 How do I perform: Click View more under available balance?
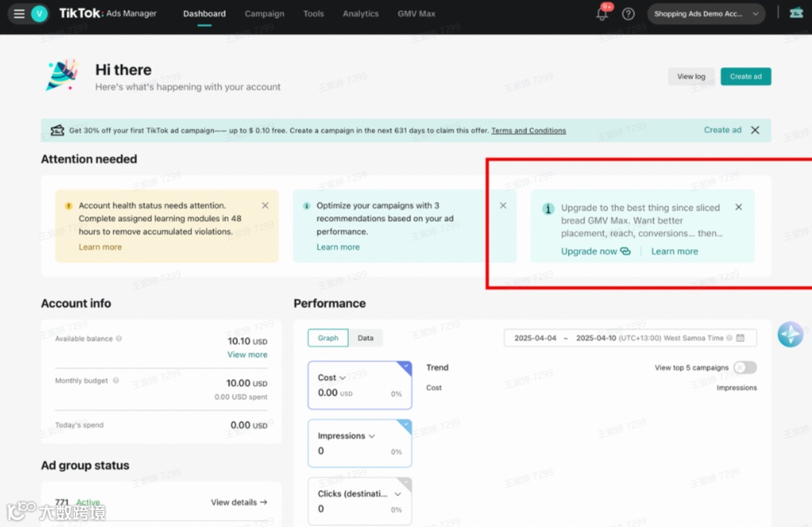(x=247, y=354)
